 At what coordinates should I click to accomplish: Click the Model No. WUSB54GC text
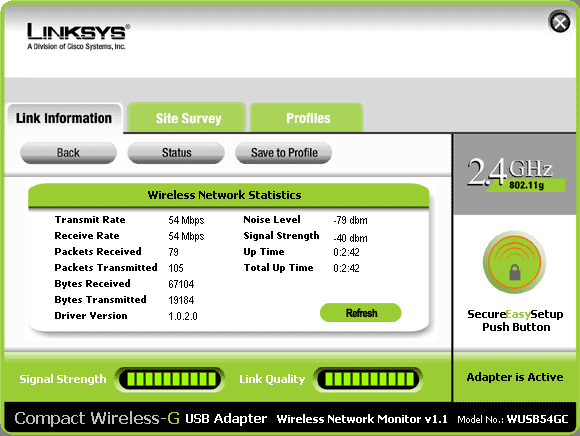(513, 419)
